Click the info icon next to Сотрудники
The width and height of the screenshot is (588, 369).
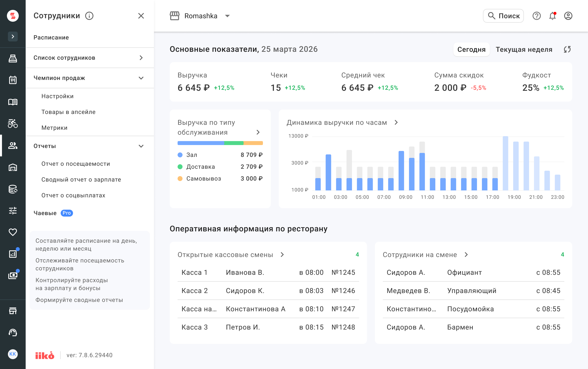click(x=89, y=16)
